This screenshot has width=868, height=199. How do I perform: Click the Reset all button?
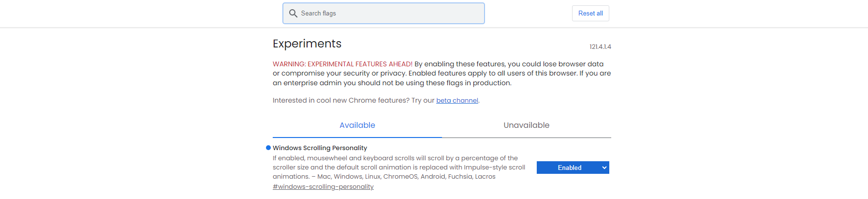[590, 14]
